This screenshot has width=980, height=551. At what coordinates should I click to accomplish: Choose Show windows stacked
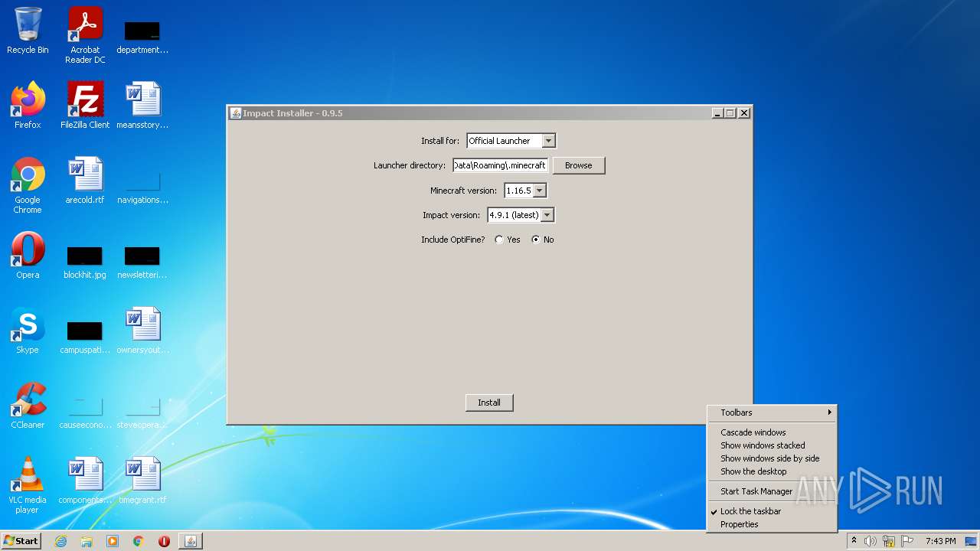tap(772, 445)
